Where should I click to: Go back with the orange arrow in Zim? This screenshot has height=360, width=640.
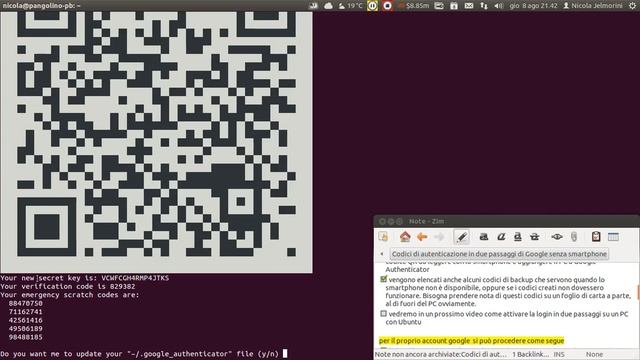pos(422,237)
